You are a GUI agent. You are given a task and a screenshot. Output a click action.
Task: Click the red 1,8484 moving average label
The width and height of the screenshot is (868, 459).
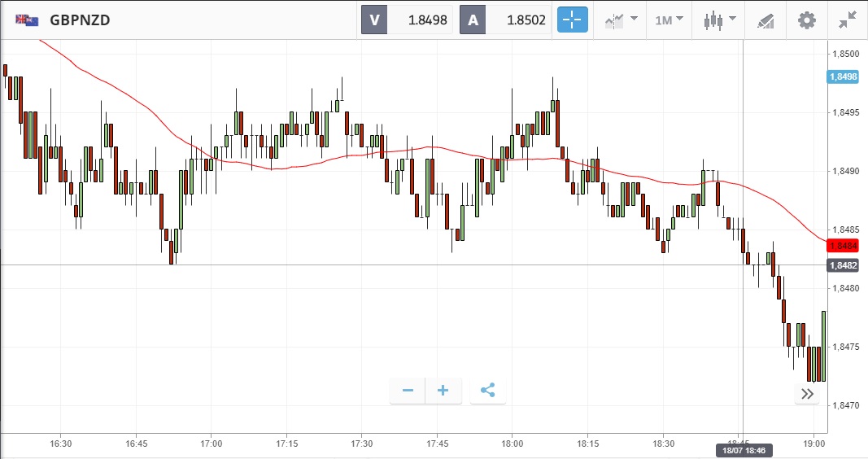pyautogui.click(x=843, y=246)
